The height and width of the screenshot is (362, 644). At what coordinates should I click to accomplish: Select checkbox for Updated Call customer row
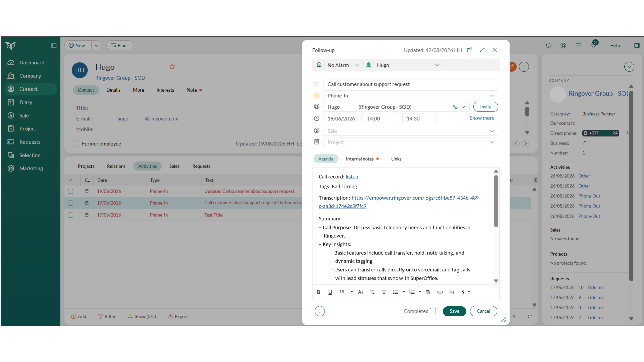point(71,191)
